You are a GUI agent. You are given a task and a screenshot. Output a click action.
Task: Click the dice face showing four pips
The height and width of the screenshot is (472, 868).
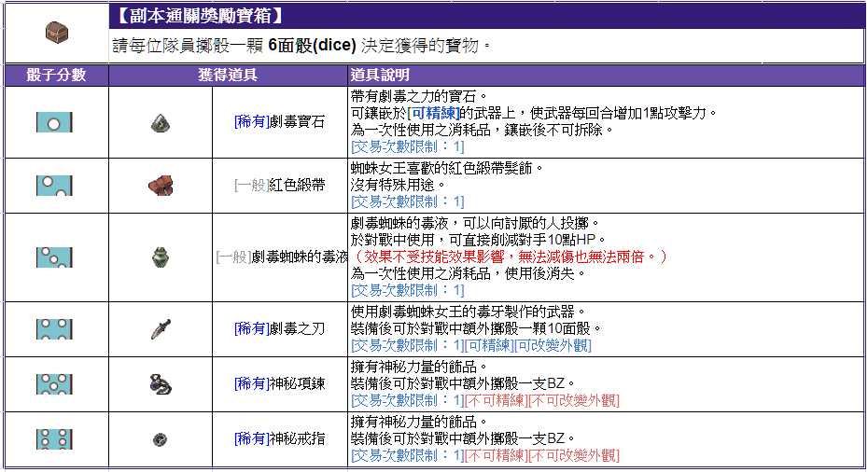pos(54,328)
